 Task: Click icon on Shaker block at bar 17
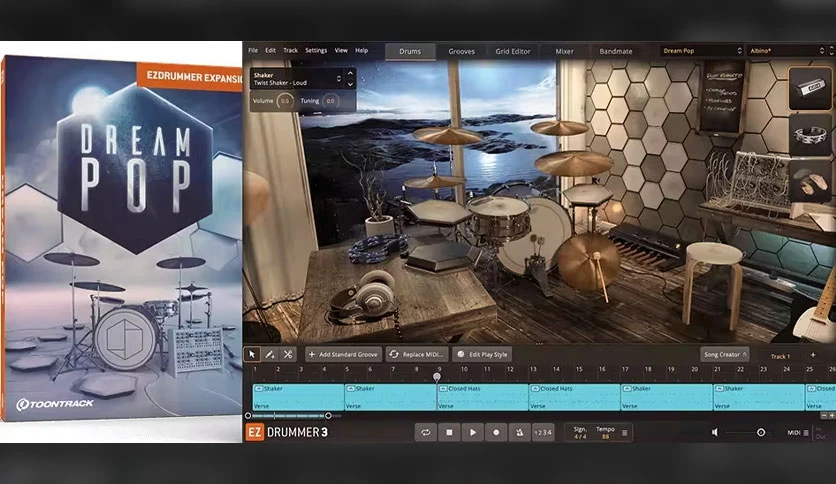point(627,389)
